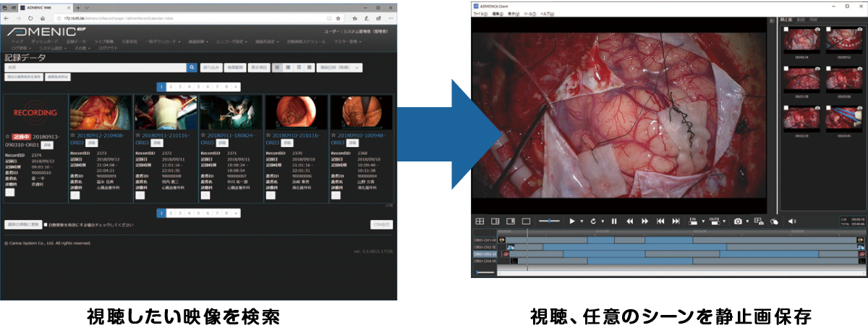Tick the checkbox of the first still thumbnail
This screenshot has width=868, height=328.
tap(786, 30)
